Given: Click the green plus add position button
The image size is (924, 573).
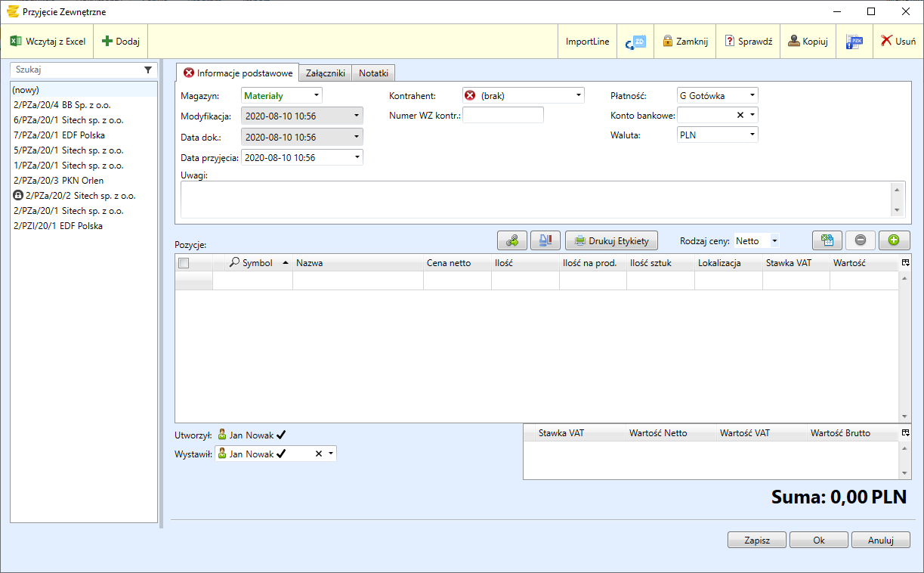Looking at the screenshot, I should (x=894, y=240).
